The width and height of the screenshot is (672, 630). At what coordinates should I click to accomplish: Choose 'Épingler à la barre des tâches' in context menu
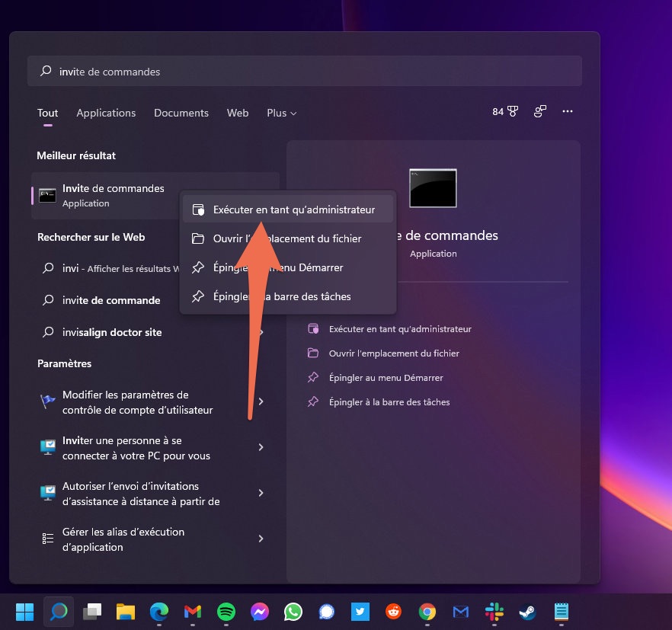(287, 296)
